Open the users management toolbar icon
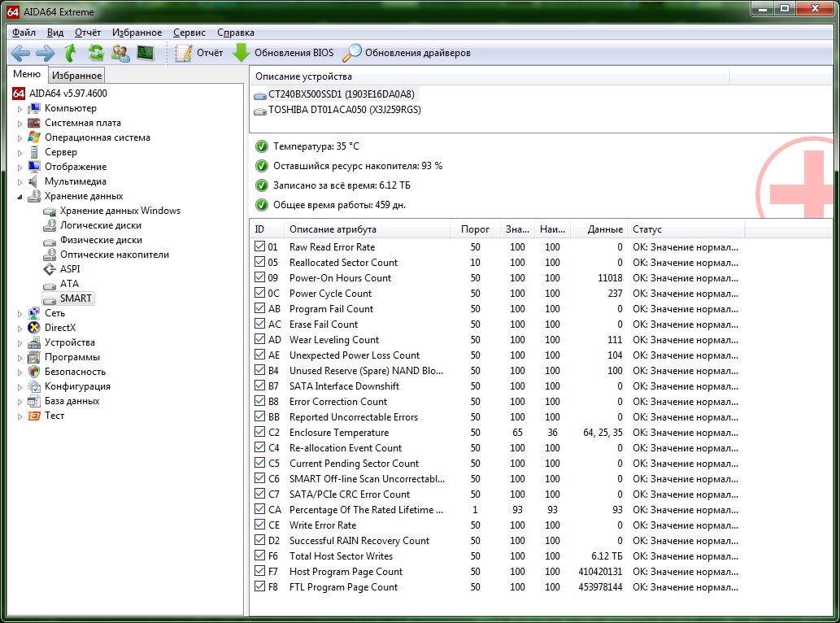This screenshot has height=623, width=840. (x=120, y=54)
